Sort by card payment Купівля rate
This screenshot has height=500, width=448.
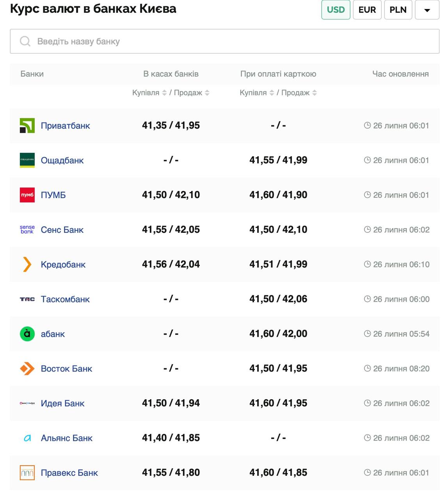point(272,93)
